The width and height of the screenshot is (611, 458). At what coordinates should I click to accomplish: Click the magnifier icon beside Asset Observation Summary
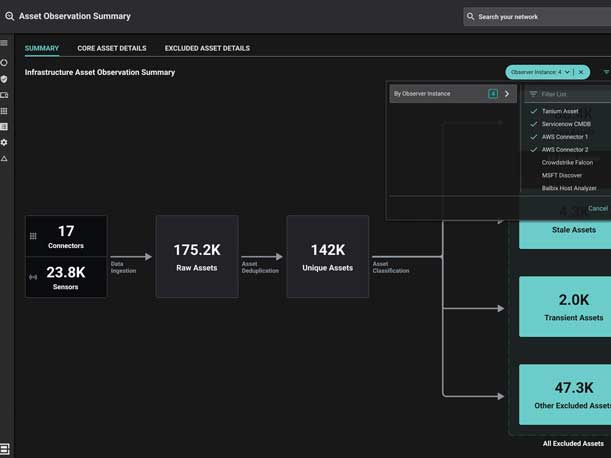pos(9,17)
